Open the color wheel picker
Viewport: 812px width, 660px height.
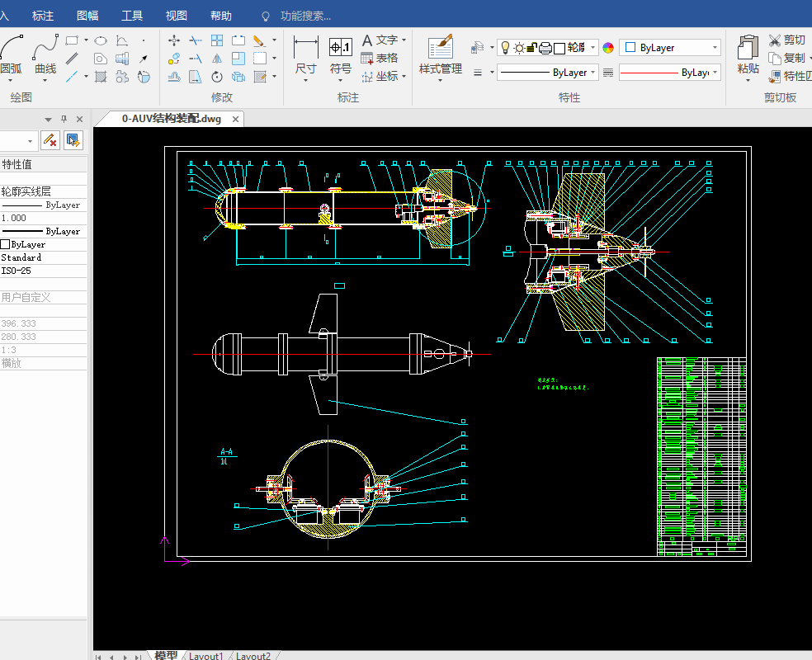click(x=608, y=48)
